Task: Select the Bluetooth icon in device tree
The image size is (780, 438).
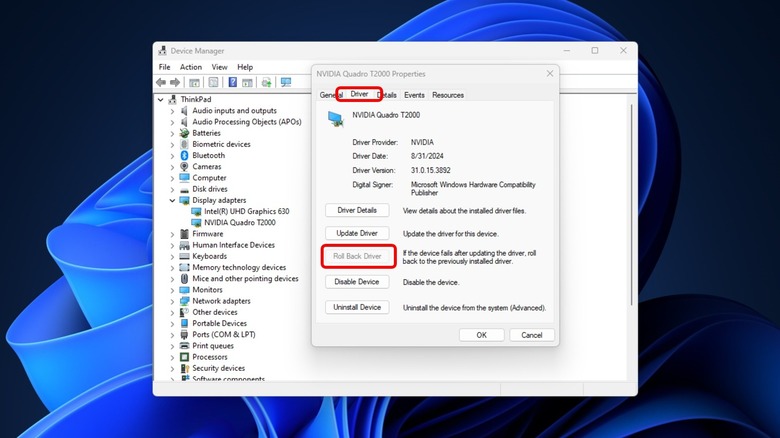Action: coord(184,156)
